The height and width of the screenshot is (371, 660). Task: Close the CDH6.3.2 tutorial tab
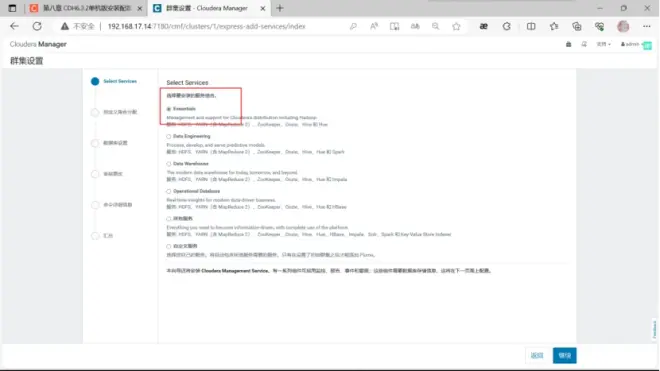coord(140,8)
